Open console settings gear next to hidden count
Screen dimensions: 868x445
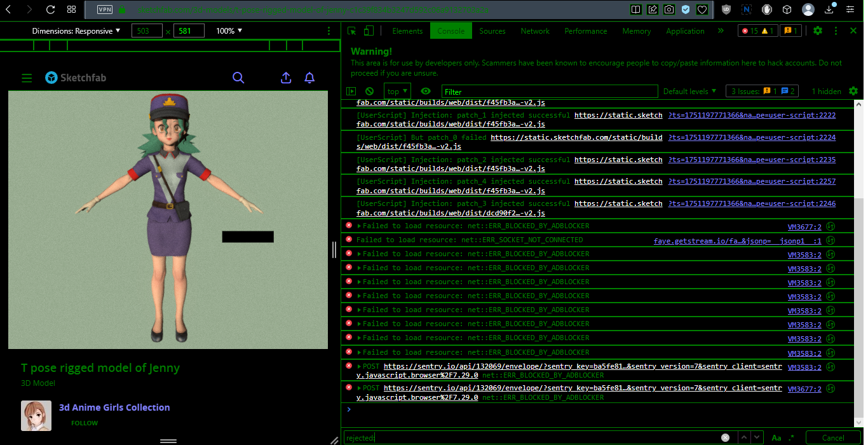pyautogui.click(x=853, y=91)
